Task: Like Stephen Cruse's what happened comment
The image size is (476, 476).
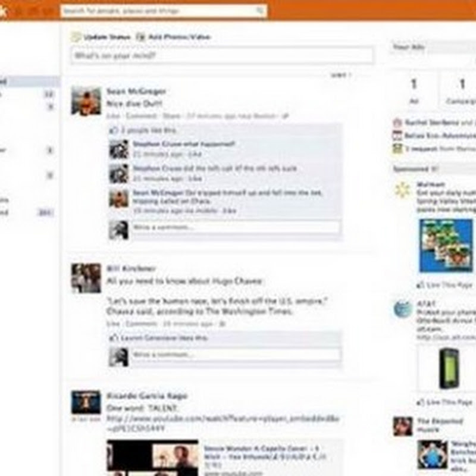Action: [195, 155]
